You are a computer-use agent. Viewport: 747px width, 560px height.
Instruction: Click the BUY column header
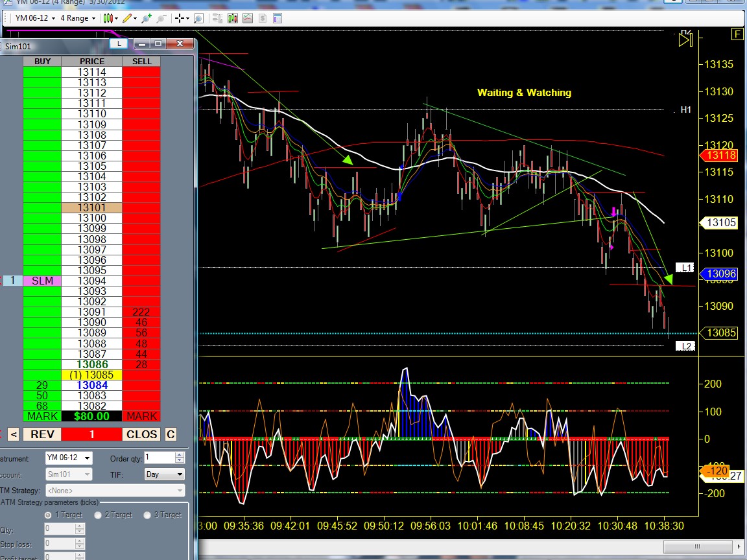click(42, 62)
